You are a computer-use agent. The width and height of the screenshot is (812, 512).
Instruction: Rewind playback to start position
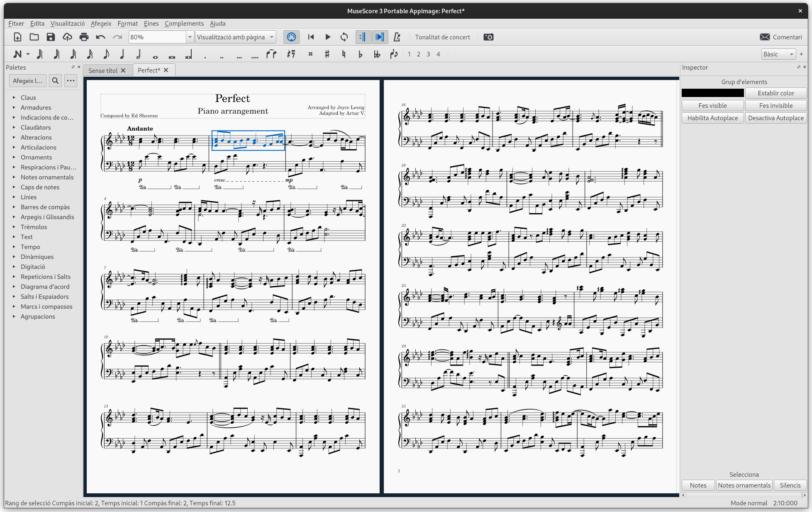(x=311, y=37)
